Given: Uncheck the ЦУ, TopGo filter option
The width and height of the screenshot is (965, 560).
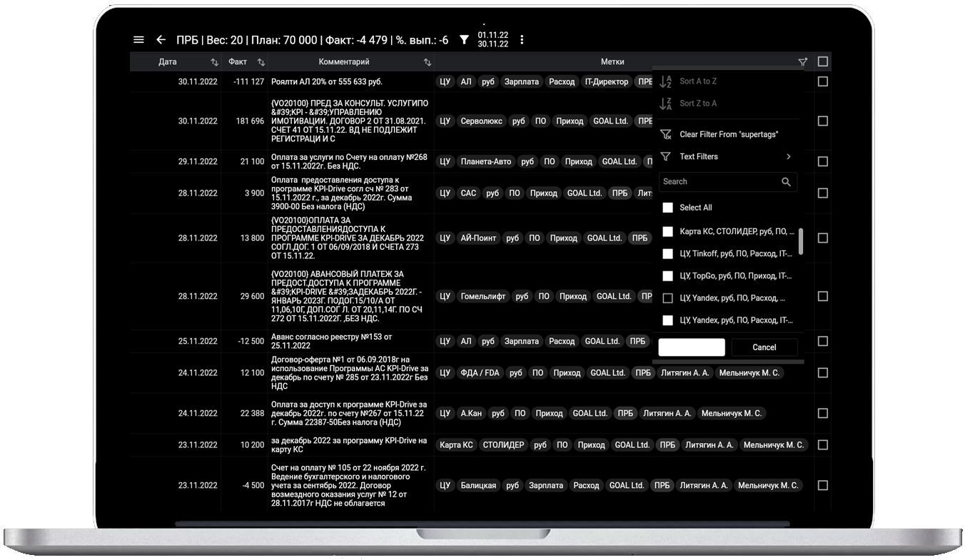Looking at the screenshot, I should pyautogui.click(x=668, y=275).
